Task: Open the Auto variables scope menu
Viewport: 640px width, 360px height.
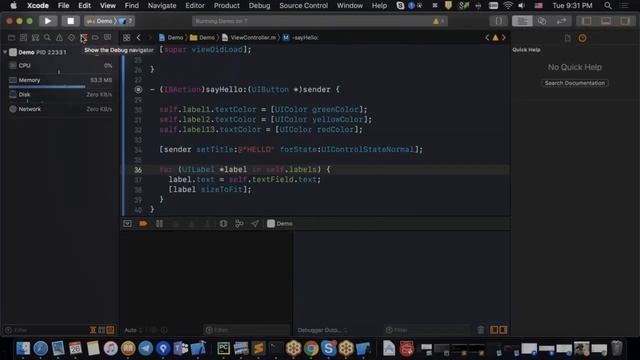Action: click(x=133, y=330)
